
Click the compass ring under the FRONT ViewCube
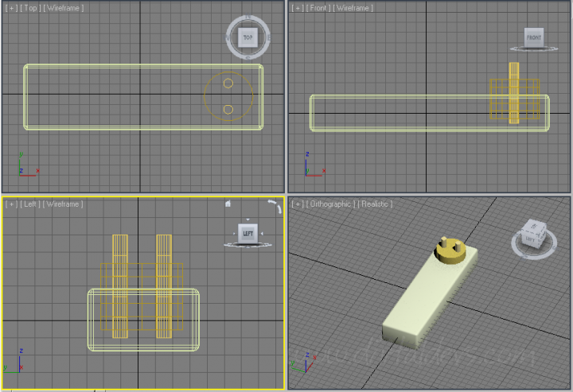[533, 49]
